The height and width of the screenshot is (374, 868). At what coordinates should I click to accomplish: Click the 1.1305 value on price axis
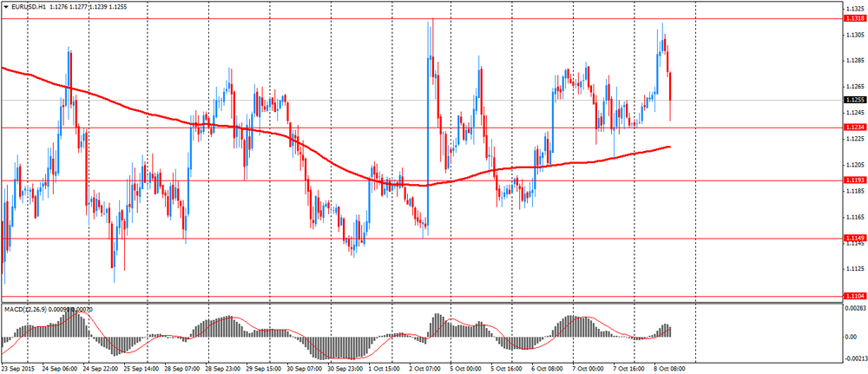pos(855,35)
